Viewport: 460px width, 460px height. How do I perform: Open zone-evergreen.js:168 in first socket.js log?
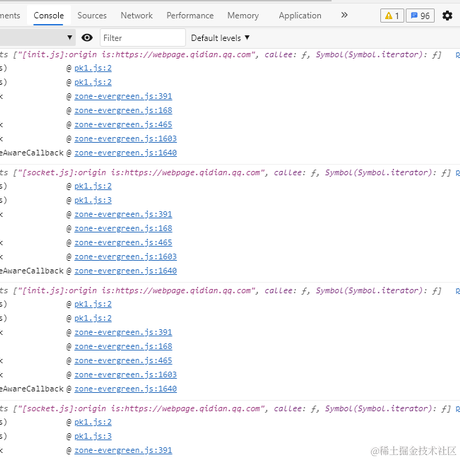tap(123, 228)
